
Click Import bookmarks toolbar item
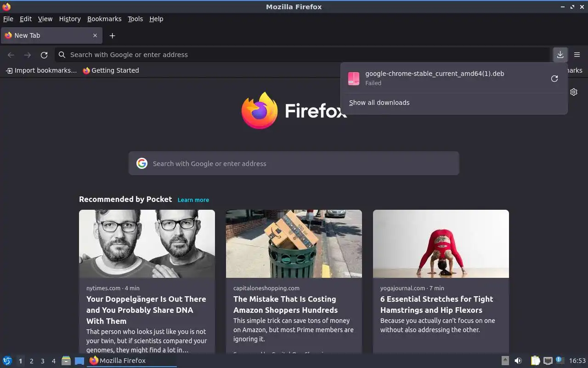(x=41, y=70)
